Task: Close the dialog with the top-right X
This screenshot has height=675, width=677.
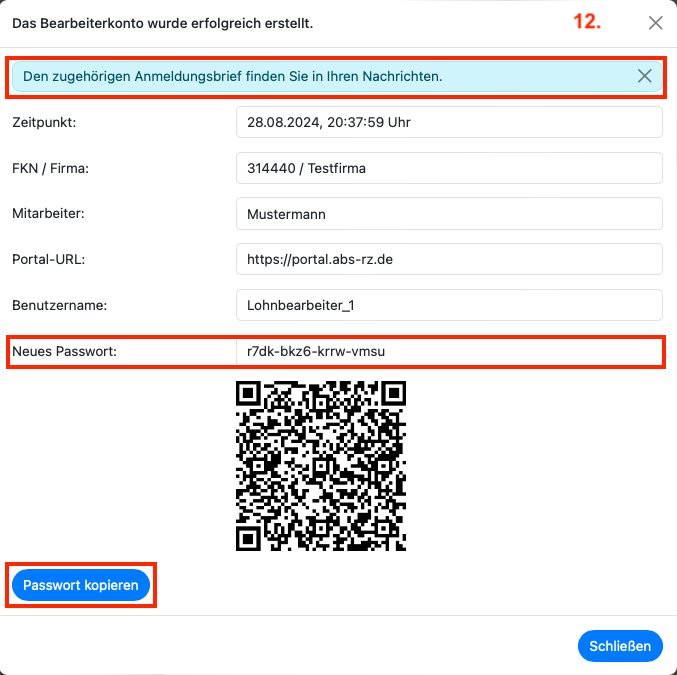Action: tap(655, 23)
